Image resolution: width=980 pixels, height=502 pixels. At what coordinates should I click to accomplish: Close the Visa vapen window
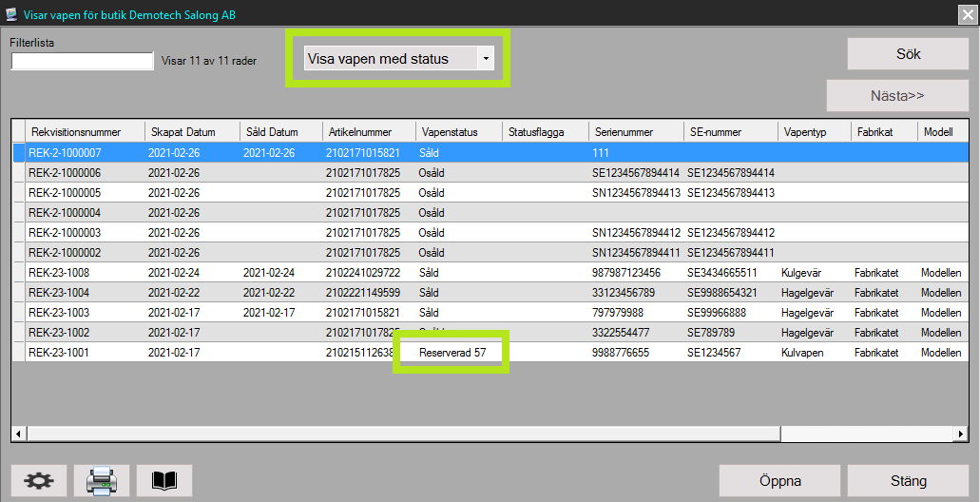tap(967, 12)
